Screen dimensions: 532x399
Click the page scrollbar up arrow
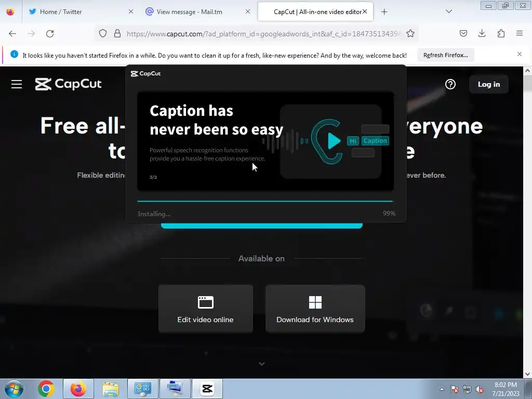[x=527, y=71]
